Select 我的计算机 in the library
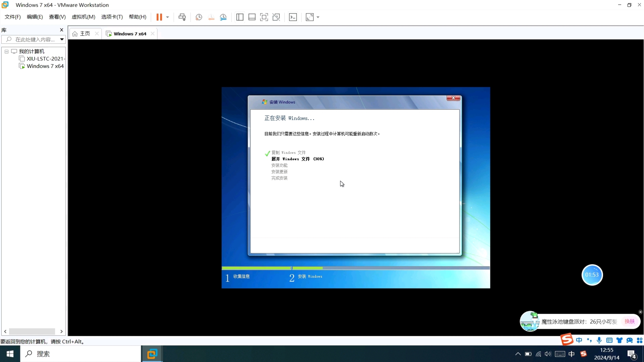Image resolution: width=644 pixels, height=362 pixels. [32, 51]
